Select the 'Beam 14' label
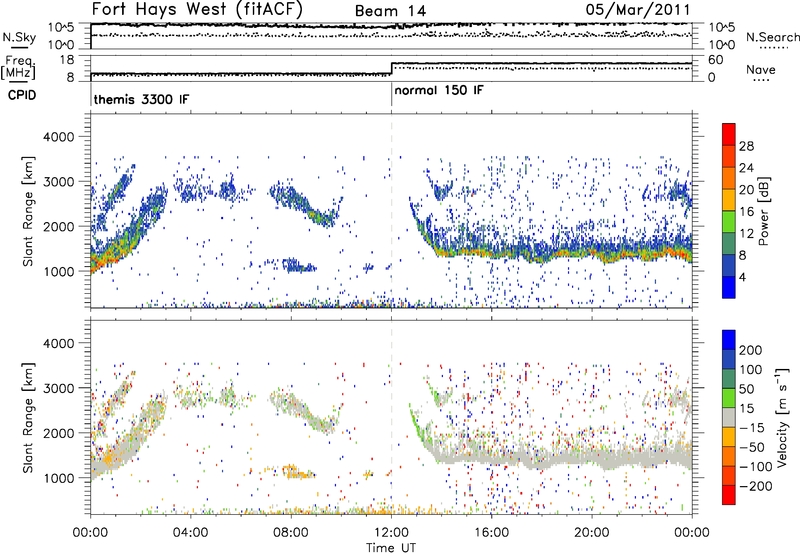 pos(390,11)
